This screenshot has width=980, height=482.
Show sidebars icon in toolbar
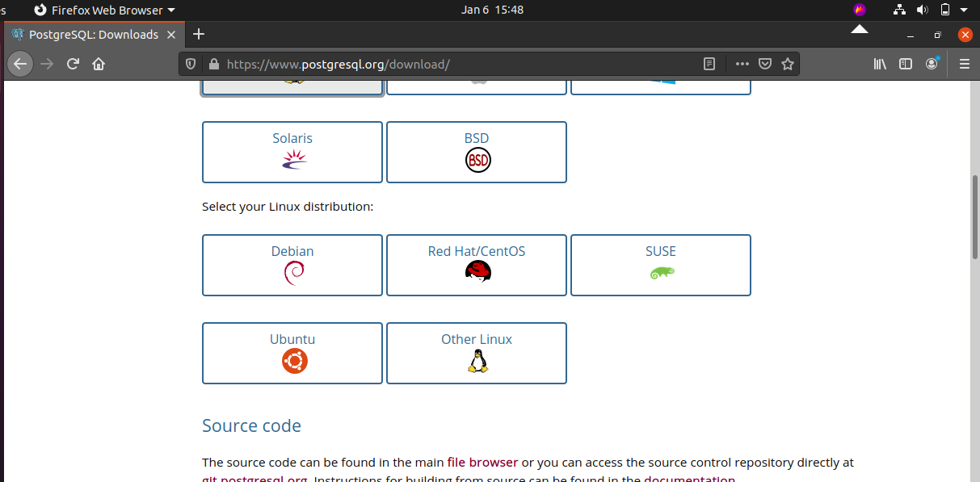click(x=906, y=64)
